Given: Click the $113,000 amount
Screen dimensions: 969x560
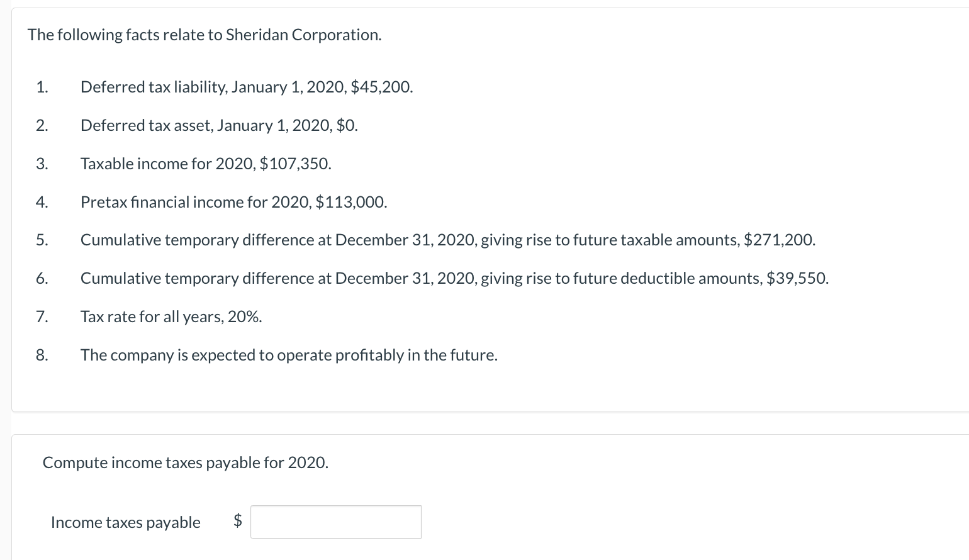Looking at the screenshot, I should [x=351, y=202].
